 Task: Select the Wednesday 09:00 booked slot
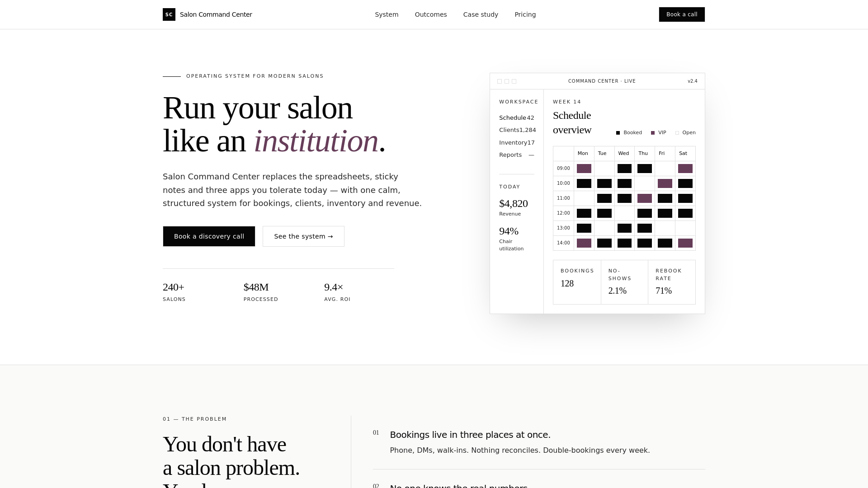[624, 169]
